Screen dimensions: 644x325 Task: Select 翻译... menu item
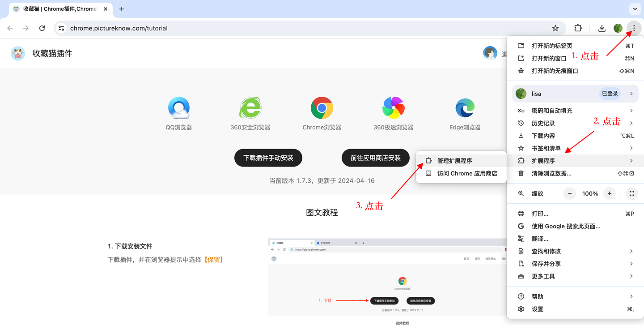(576, 239)
